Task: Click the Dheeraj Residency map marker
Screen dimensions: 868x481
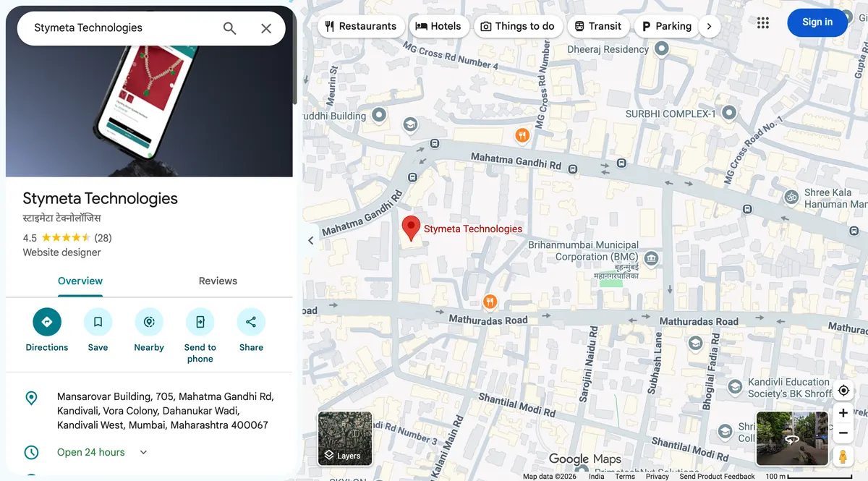Action: pos(661,48)
